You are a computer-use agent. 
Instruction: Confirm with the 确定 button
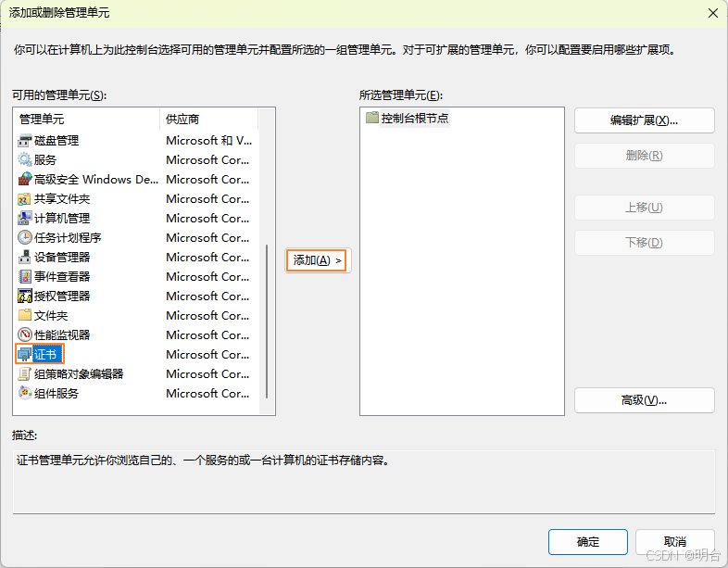[588, 542]
